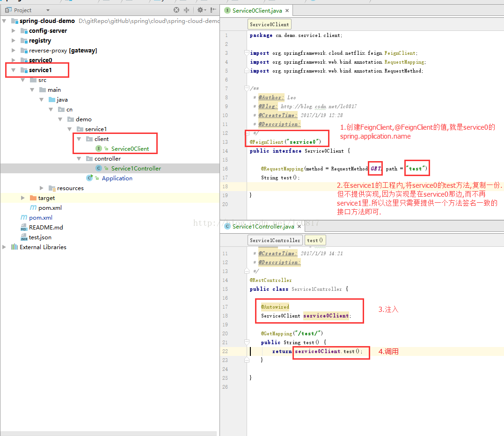This screenshot has height=436, width=504.
Task: Click the runnable class icon of Application
Action: (89, 178)
